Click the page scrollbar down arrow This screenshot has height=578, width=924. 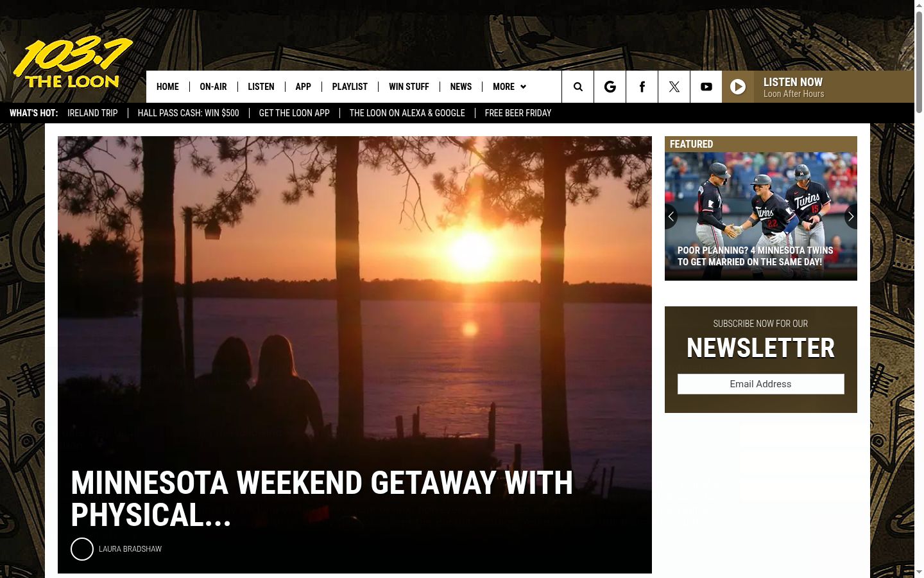919,572
